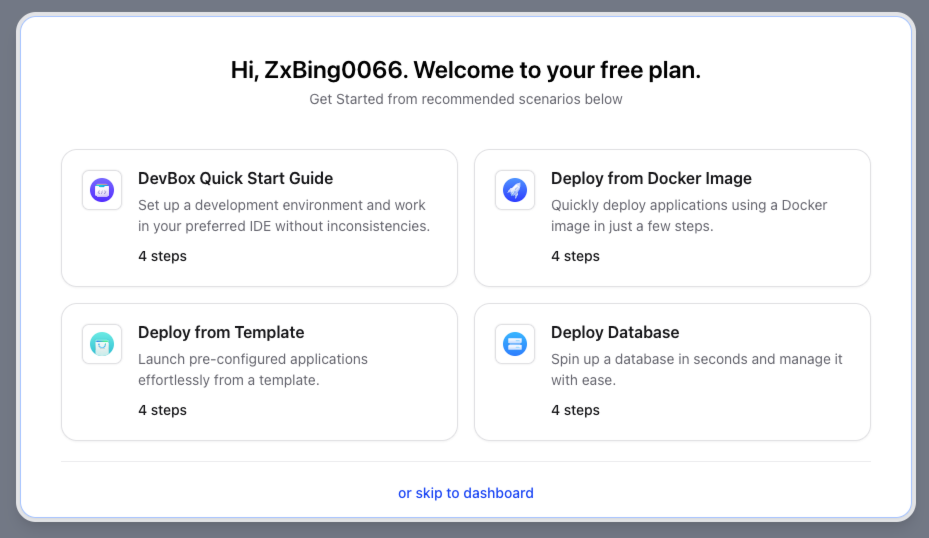Viewport: 929px width, 538px height.
Task: Click the dimmed backdrop outside the welcome dialog
Action: click(x=6, y=270)
